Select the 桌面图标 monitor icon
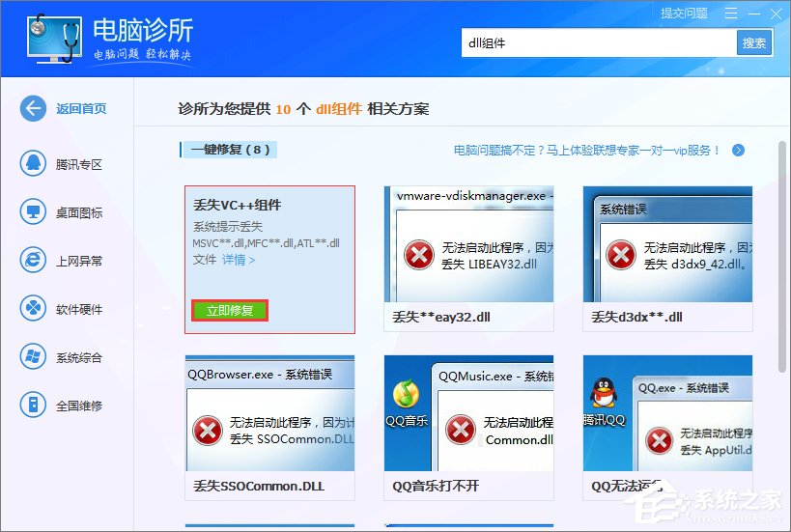This screenshot has width=791, height=532. [x=33, y=211]
